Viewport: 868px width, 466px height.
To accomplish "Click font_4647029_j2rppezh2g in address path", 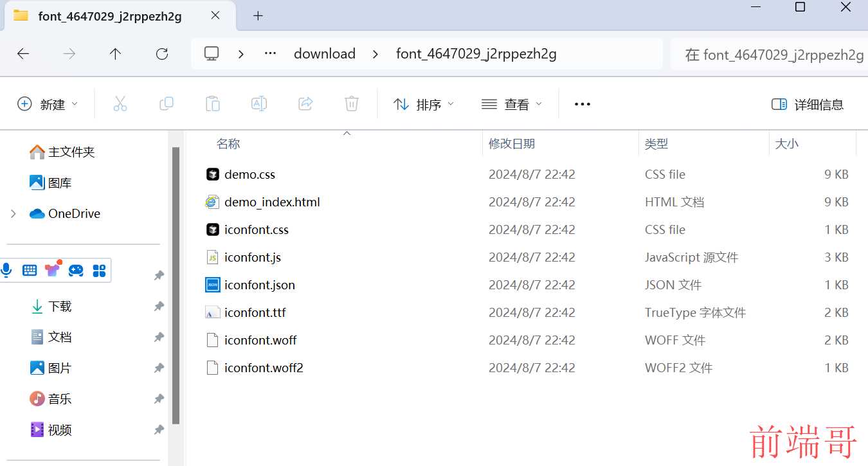I will pos(476,54).
